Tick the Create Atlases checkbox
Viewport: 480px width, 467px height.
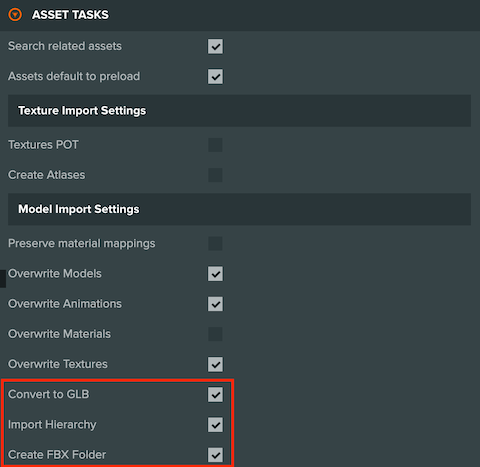[215, 175]
